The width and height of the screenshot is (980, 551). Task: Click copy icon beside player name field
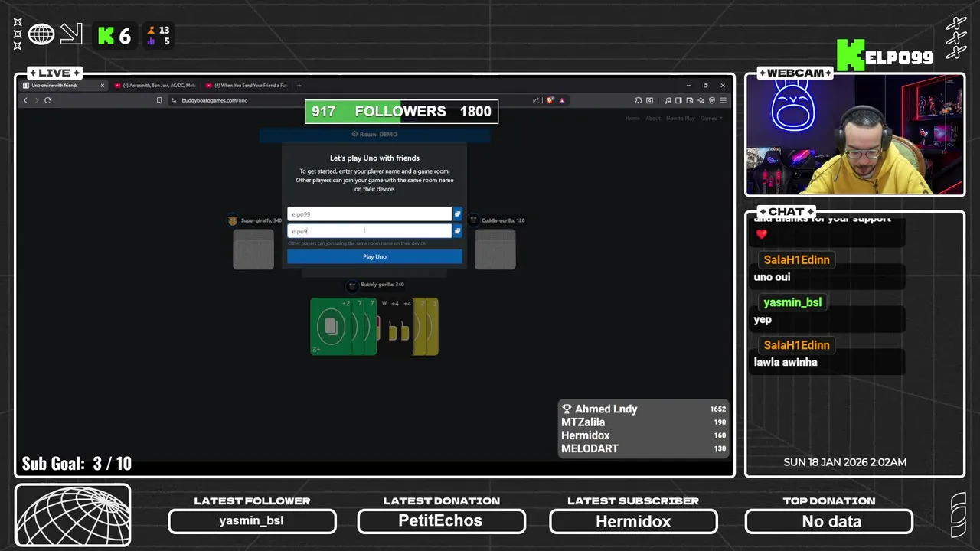[457, 214]
